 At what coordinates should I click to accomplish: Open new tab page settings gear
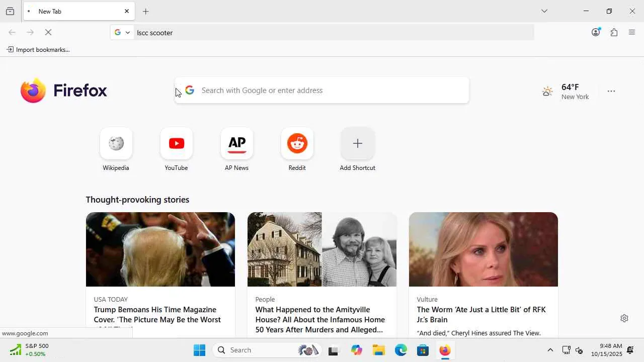tap(624, 318)
